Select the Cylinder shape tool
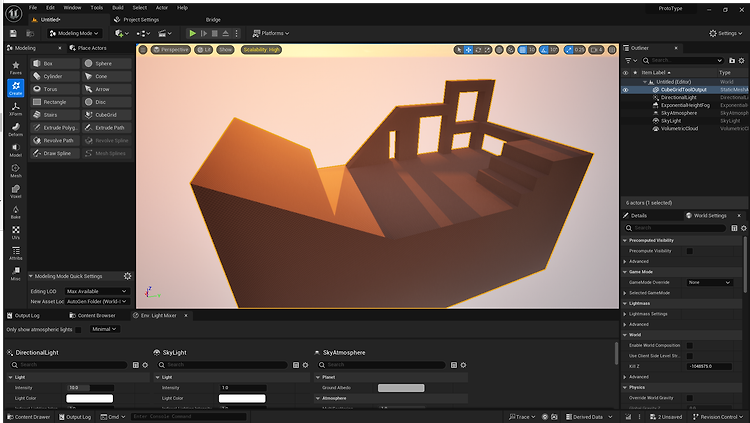Screen dimensions: 750x423 (x=55, y=77)
